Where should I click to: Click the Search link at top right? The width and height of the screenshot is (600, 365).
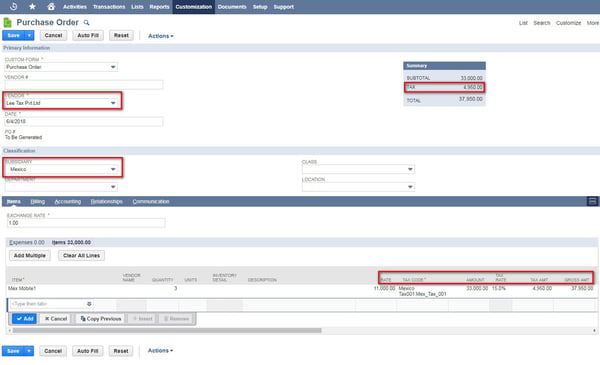click(x=542, y=23)
